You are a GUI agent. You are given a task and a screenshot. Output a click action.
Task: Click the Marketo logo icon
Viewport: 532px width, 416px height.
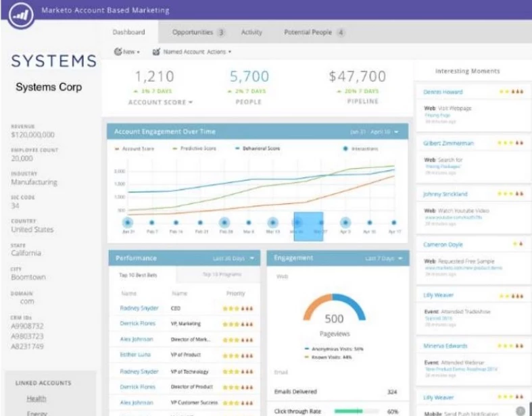(21, 15)
